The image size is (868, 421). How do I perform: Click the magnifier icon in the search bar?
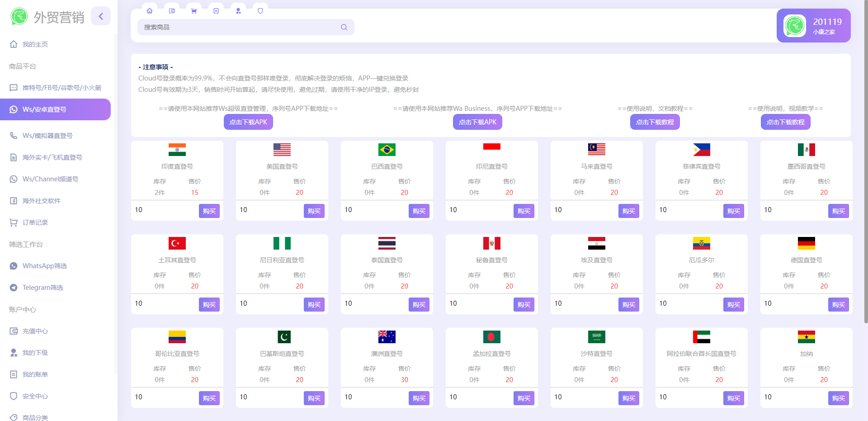coord(344,27)
